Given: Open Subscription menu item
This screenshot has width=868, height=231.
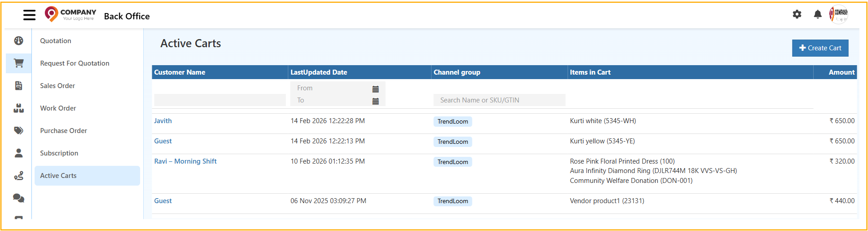Looking at the screenshot, I should point(59,153).
